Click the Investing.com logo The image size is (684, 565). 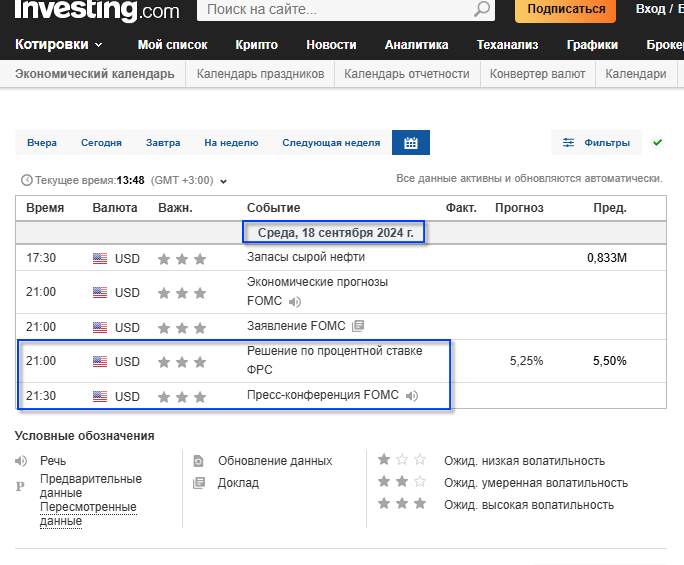pyautogui.click(x=97, y=10)
